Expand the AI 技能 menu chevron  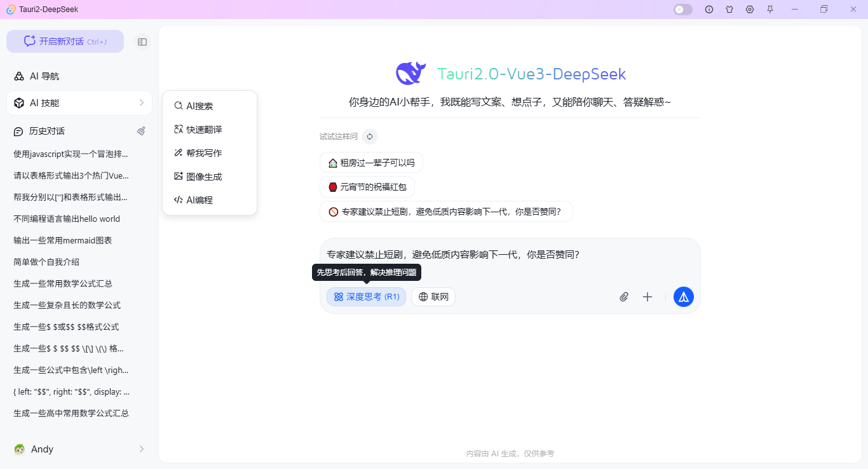click(x=141, y=103)
